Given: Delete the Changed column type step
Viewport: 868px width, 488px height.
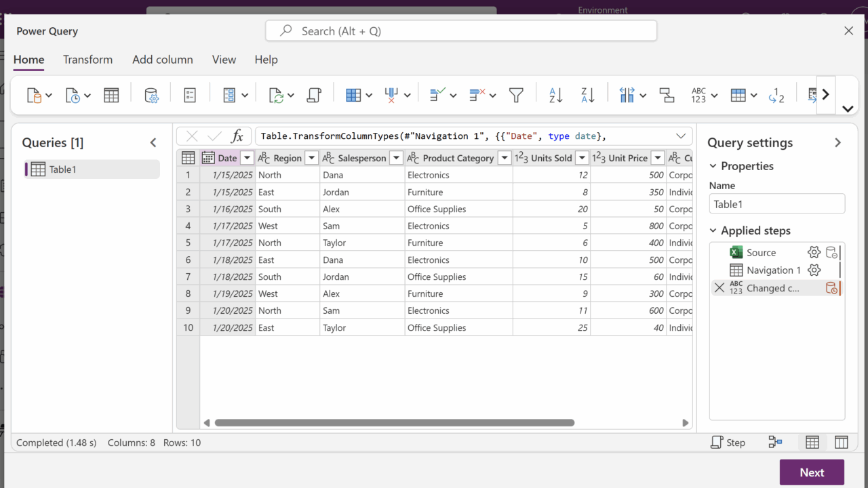Looking at the screenshot, I should (719, 288).
